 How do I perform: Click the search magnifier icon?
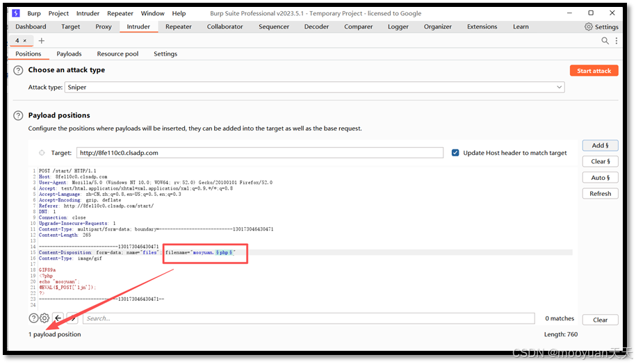[605, 40]
